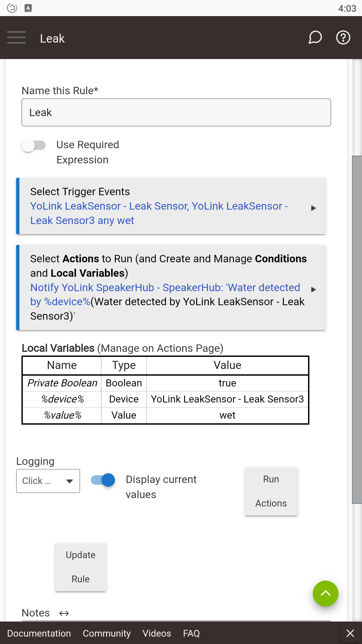Click the 'YoLink LeakSensor - Leak Sensor3' value cell

click(x=227, y=399)
